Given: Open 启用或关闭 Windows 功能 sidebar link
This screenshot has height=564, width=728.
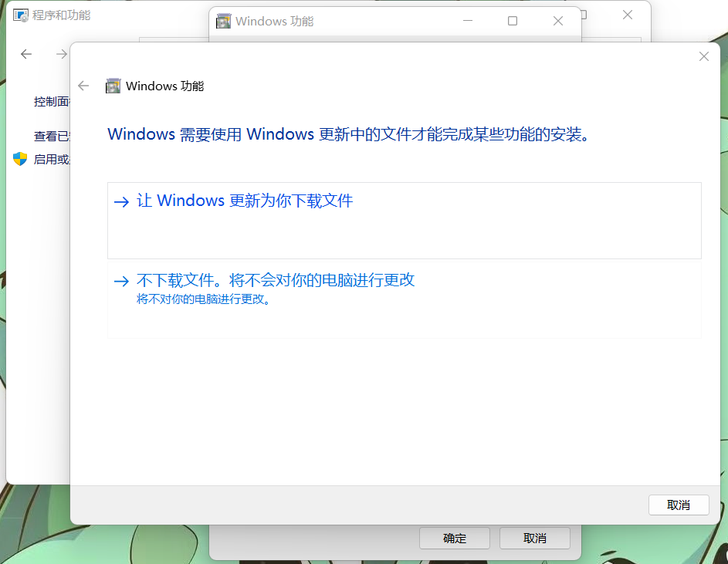Looking at the screenshot, I should (52, 160).
